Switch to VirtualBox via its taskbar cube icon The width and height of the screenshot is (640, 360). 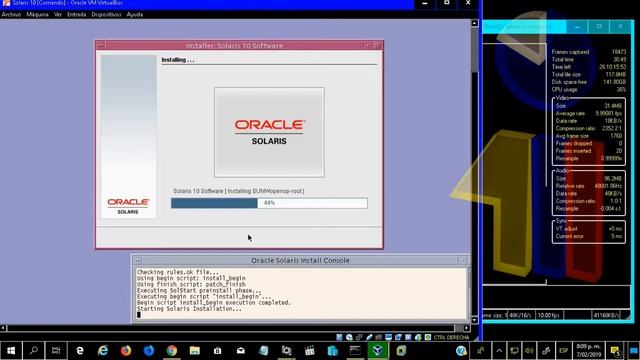tap(378, 350)
